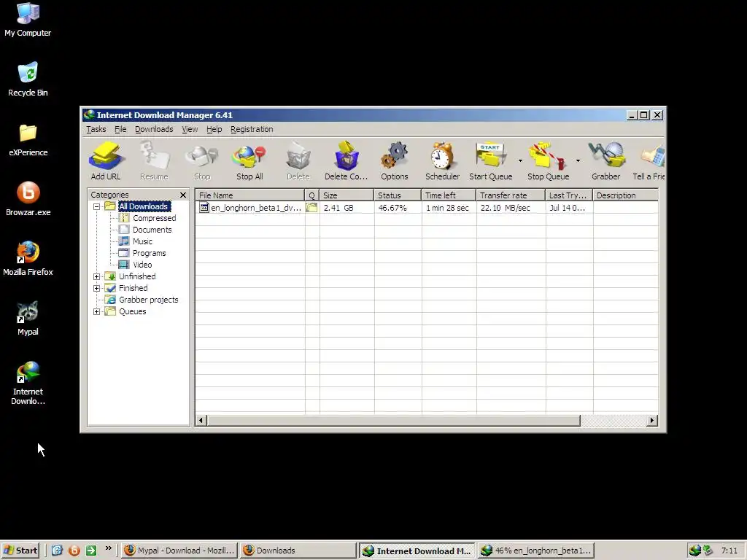Select the eXPerience folder icon
This screenshot has height=560, width=747.
tap(28, 140)
